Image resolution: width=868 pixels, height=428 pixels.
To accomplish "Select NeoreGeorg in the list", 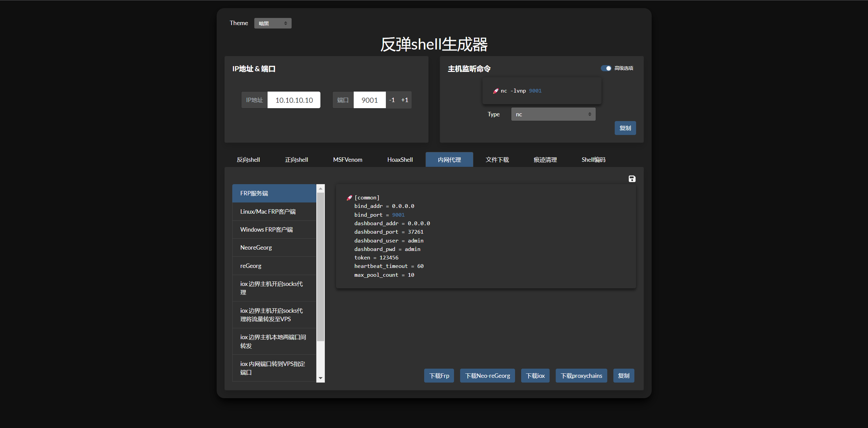I will tap(274, 248).
